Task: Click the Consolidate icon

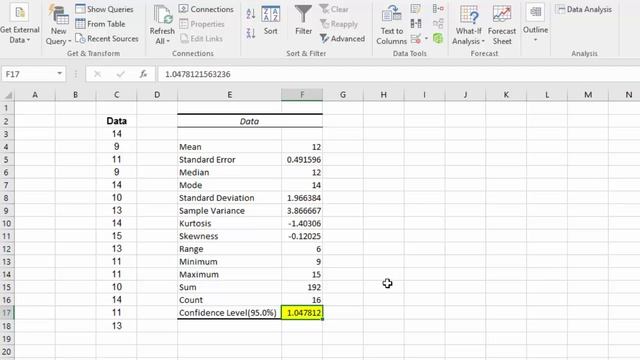Action: coord(438,9)
